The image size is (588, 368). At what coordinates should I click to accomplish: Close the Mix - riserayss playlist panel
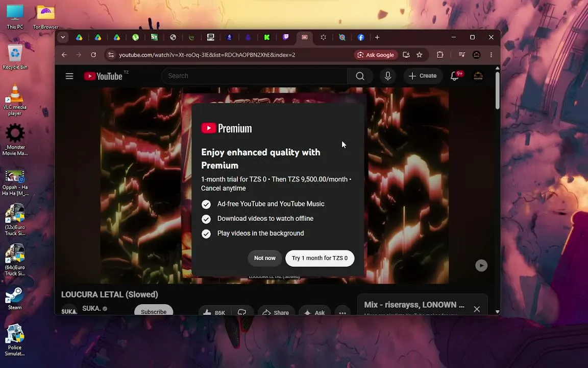pos(477,309)
